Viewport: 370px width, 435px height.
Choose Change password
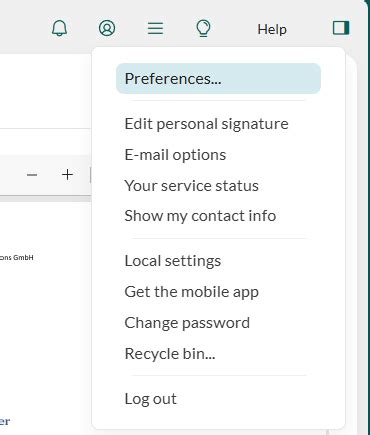[x=187, y=323]
